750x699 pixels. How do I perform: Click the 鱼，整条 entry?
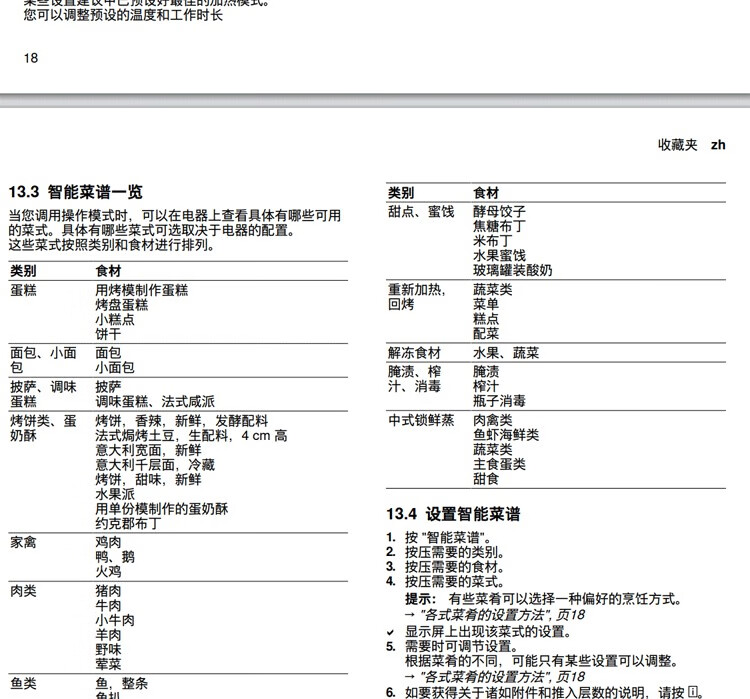tap(121, 684)
